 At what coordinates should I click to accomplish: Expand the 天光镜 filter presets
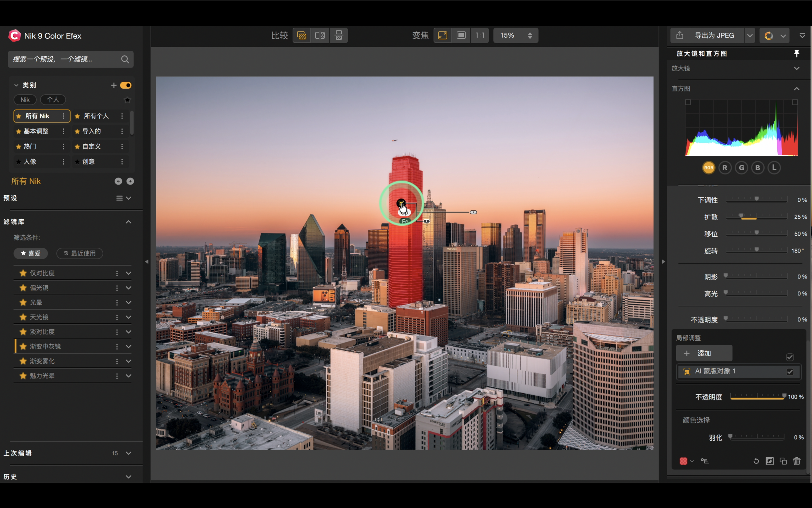click(x=129, y=317)
